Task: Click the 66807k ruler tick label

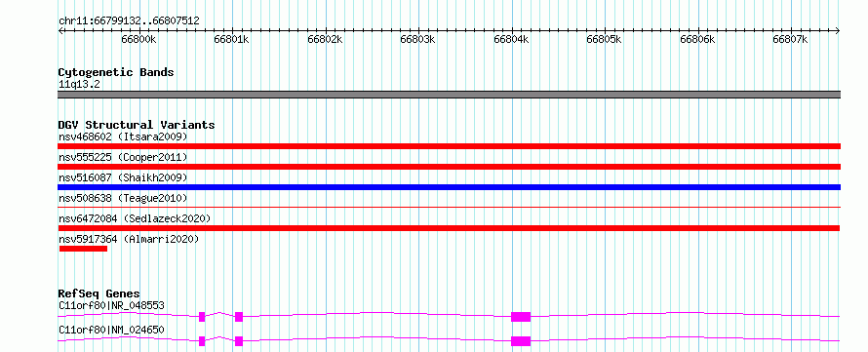Action: 791,39
